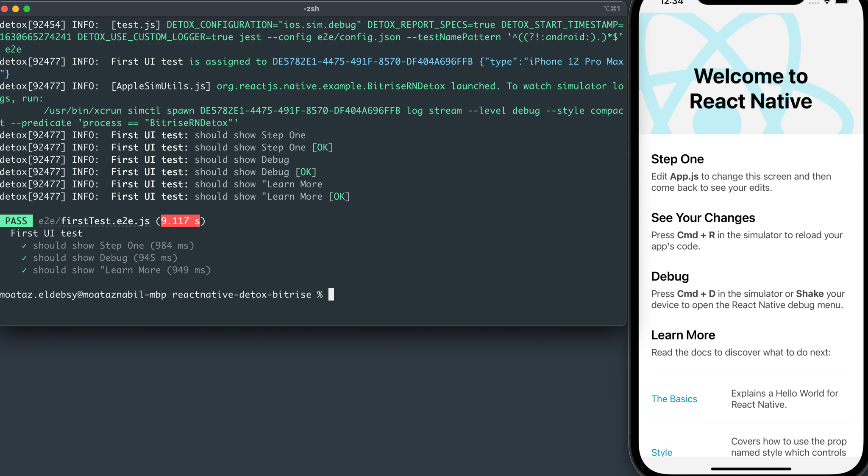Viewport: 868px width, 476px height.
Task: Click 'should show Step One (984 ms)' result
Action: (x=113, y=245)
